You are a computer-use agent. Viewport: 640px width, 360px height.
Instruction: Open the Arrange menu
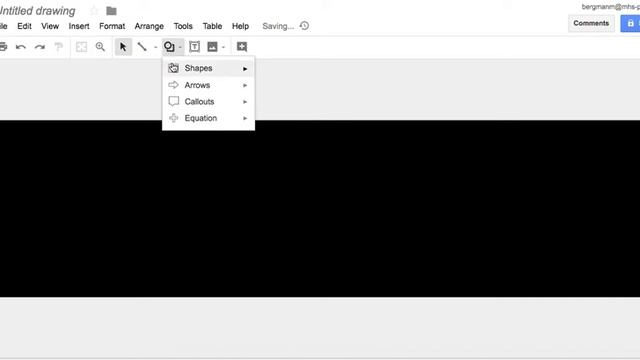(x=149, y=26)
